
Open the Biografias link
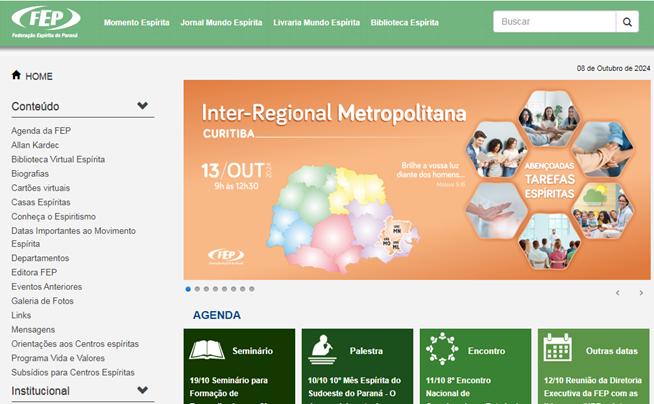click(30, 174)
